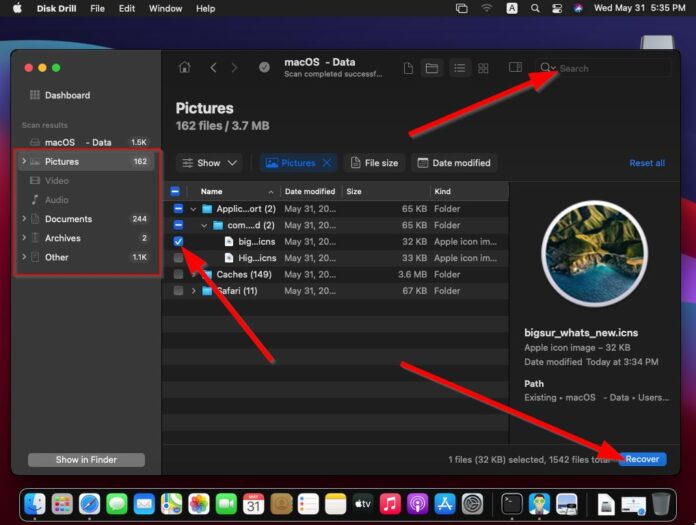The image size is (696, 525).
Task: Open the Window menu
Action: (165, 8)
